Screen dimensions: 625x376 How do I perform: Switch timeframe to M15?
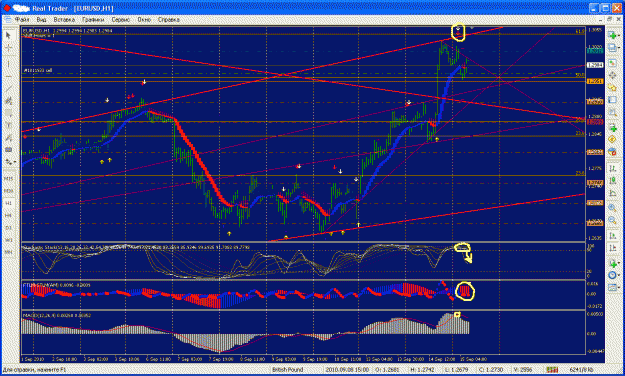click(x=8, y=179)
